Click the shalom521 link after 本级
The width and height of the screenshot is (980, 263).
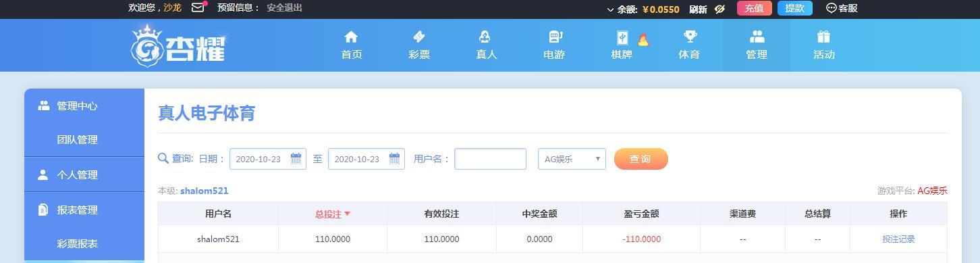coord(204,191)
